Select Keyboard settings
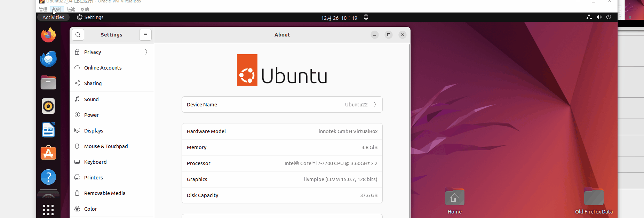The image size is (644, 218). tap(112, 162)
